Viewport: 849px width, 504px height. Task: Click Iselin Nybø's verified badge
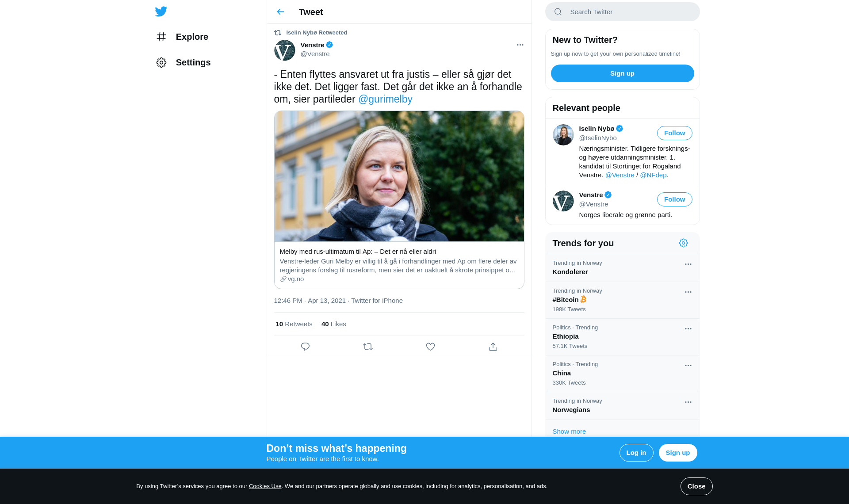click(x=620, y=129)
